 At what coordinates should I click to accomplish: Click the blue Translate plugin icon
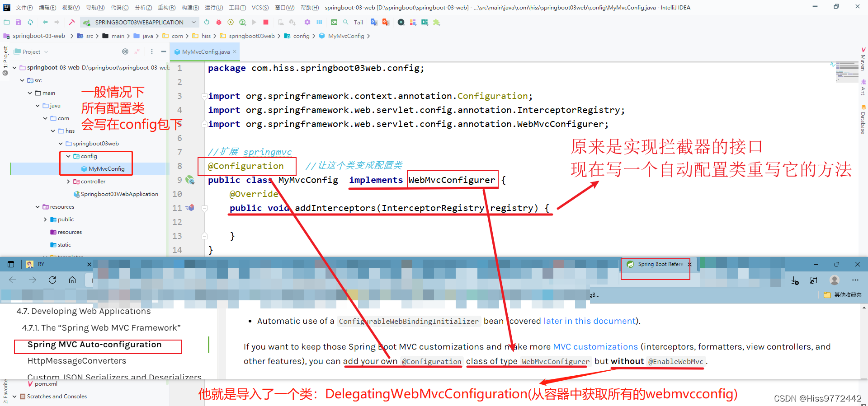pyautogui.click(x=374, y=22)
